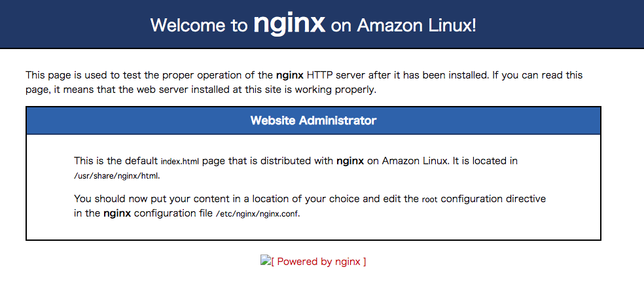Click the /usr/share/nginx/html path text
This screenshot has height=301, width=644.
point(116,176)
